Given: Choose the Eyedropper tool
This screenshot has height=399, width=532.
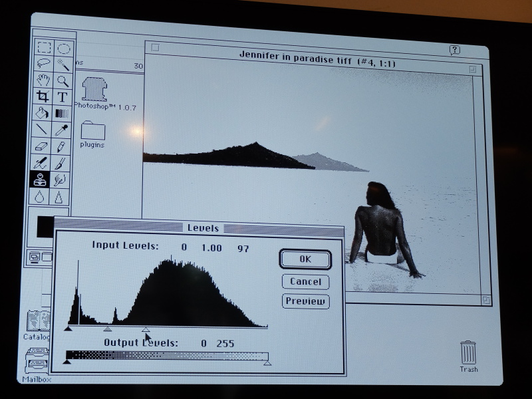Looking at the screenshot, I should pos(61,130).
